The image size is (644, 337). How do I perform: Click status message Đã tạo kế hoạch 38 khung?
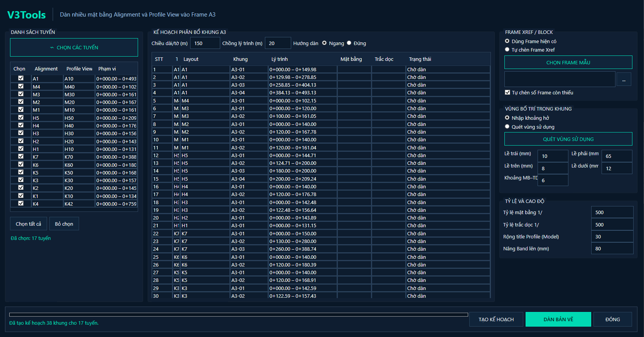click(54, 323)
